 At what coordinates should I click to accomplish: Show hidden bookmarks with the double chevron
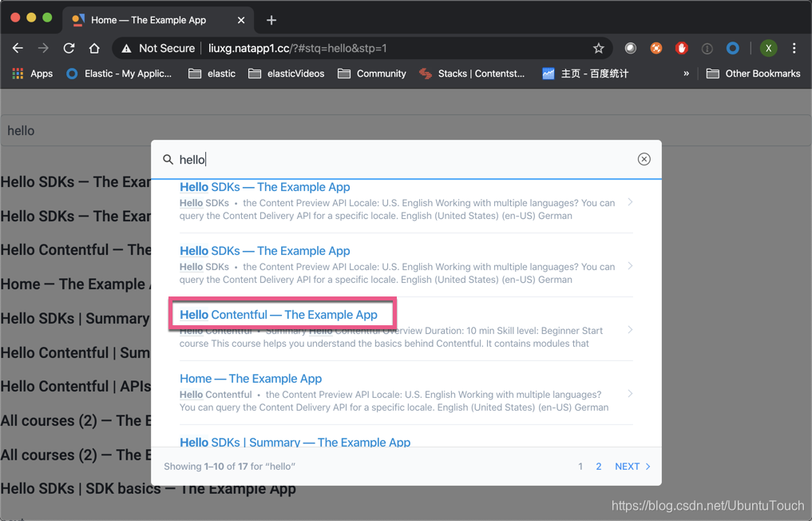686,74
